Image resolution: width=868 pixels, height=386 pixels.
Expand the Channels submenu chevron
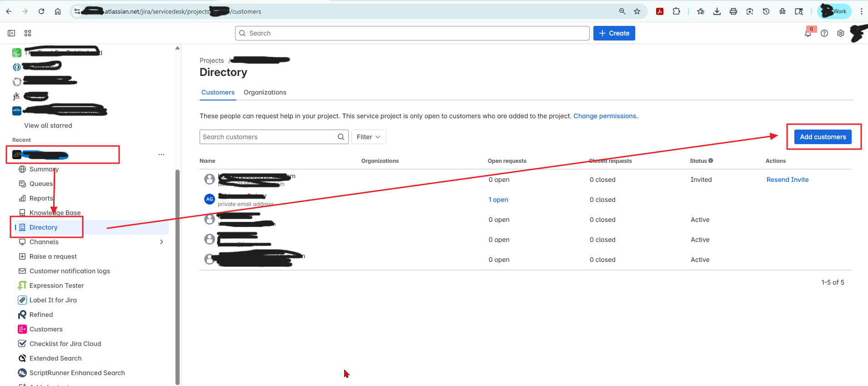(161, 242)
